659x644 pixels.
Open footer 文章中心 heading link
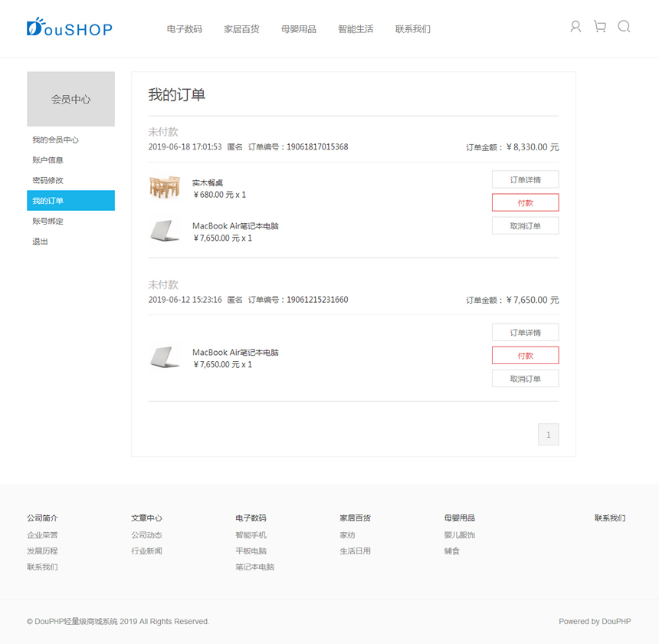[x=146, y=518]
